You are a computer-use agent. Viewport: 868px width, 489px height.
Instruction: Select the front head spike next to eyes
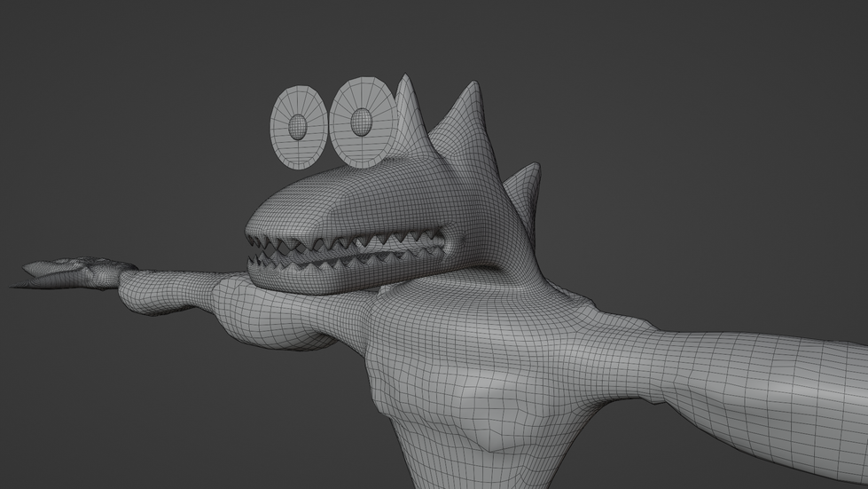tap(409, 116)
